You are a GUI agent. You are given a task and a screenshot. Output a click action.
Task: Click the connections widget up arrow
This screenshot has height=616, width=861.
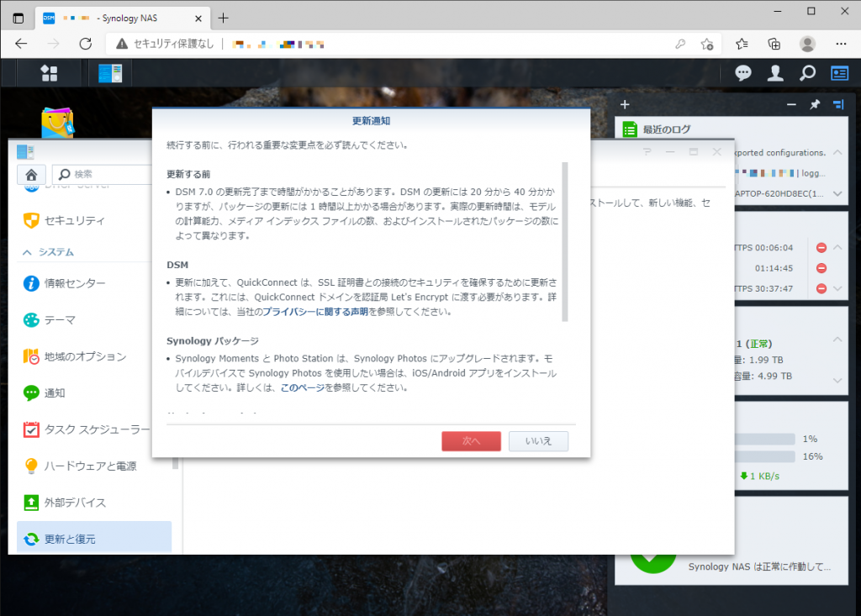coord(837,247)
